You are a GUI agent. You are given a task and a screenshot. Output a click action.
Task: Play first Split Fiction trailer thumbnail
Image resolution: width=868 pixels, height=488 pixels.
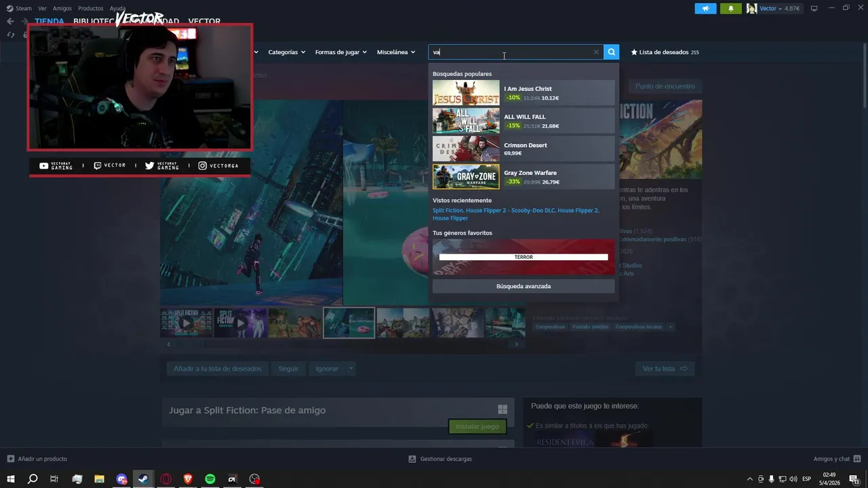tap(186, 323)
